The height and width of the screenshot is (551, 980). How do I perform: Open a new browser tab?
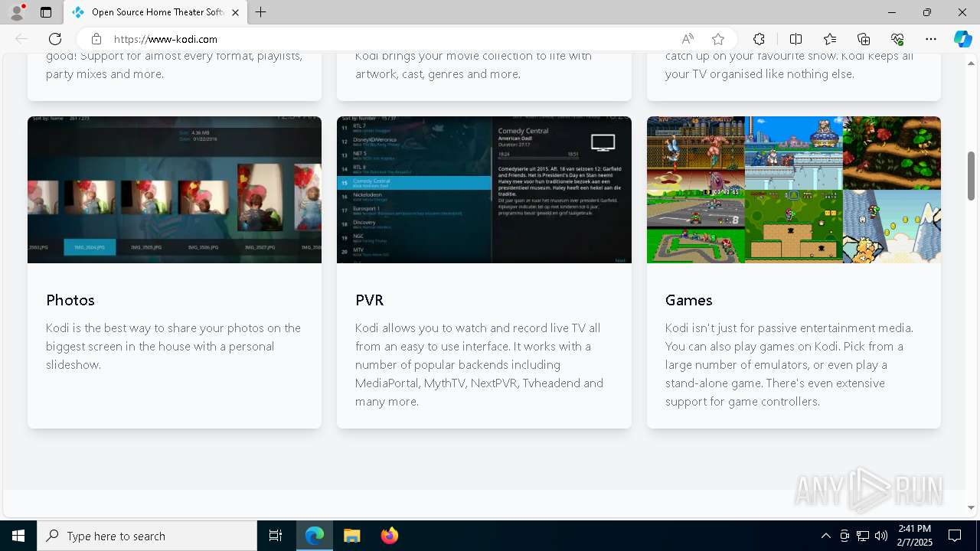point(261,12)
